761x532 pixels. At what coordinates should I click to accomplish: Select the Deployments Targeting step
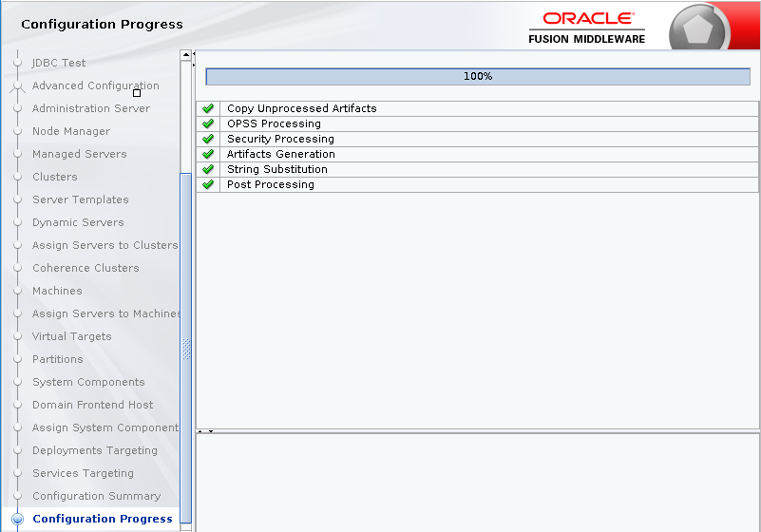(94, 450)
